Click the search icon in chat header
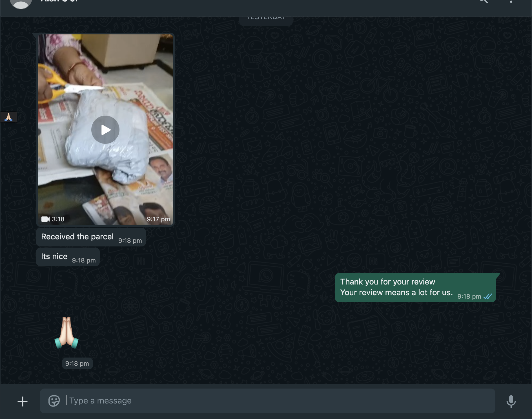This screenshot has width=532, height=419. point(484,1)
